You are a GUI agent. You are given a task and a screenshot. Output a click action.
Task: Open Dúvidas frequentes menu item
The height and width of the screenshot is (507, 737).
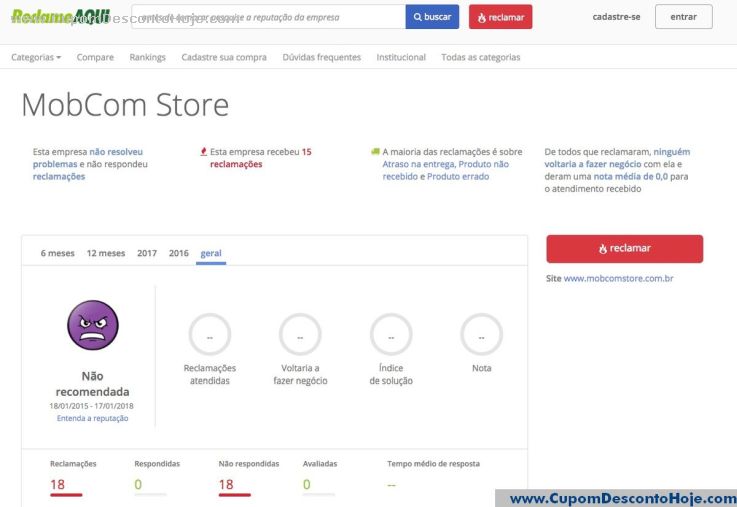(x=321, y=57)
